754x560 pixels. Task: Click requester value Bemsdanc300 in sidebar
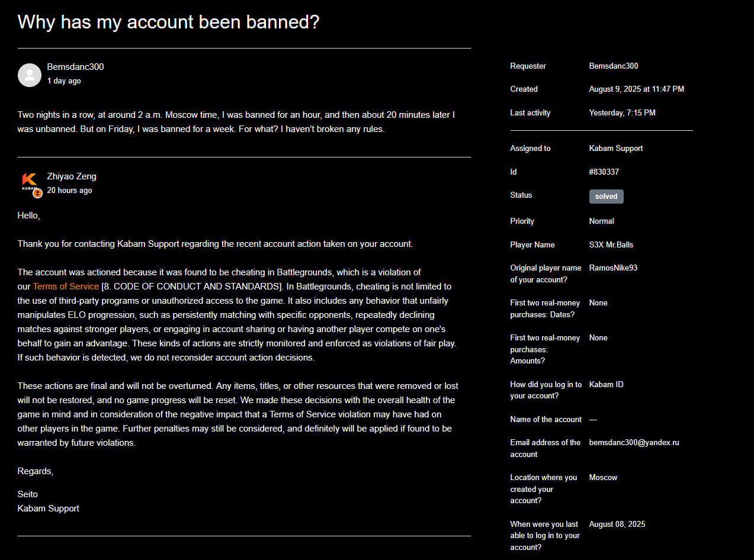pos(614,66)
